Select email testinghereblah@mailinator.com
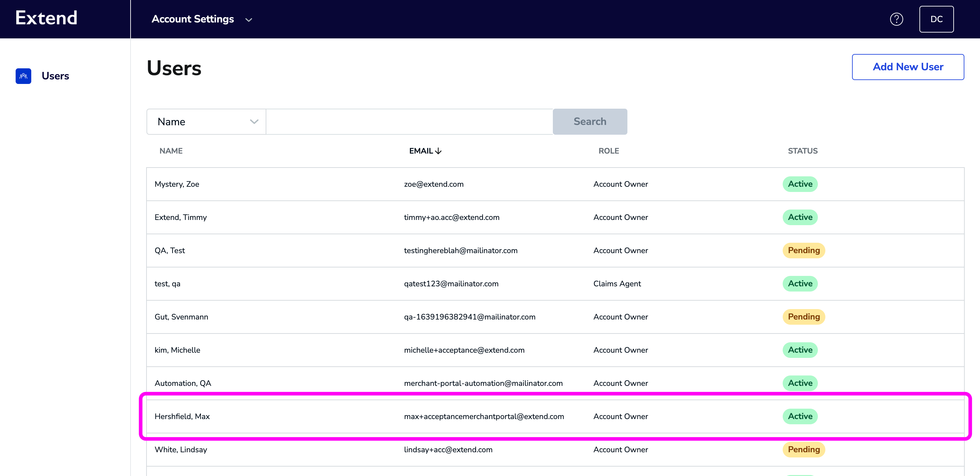 [x=461, y=251]
